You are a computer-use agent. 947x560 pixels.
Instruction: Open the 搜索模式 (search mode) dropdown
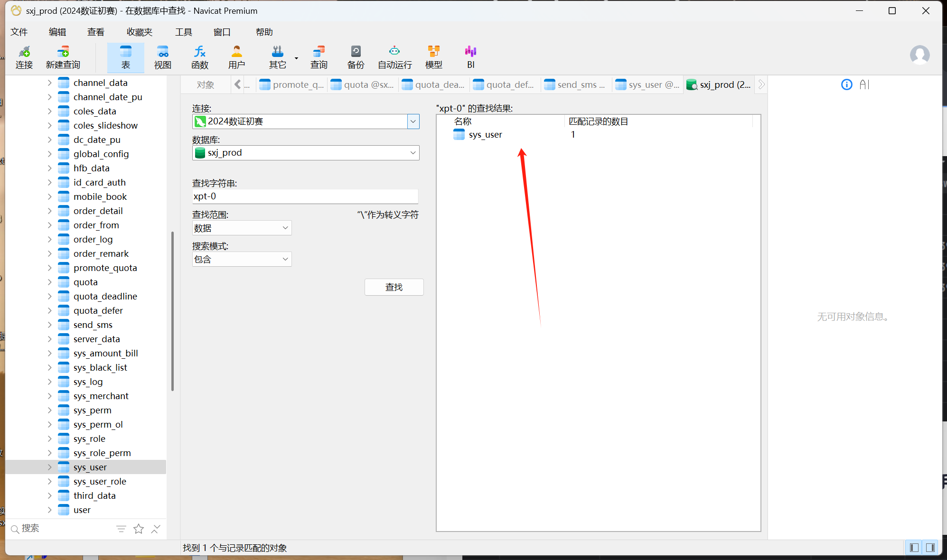tap(242, 259)
